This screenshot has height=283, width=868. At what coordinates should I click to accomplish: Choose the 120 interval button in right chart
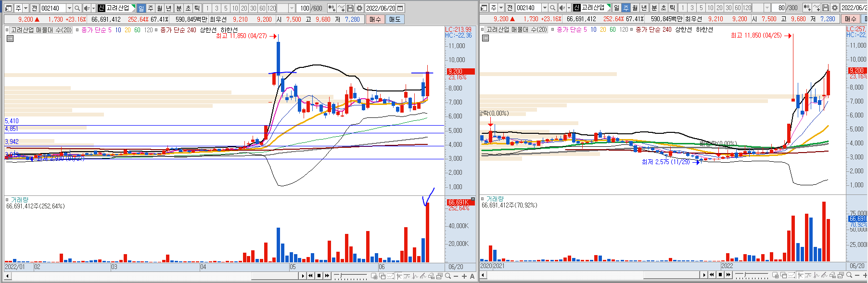747,8
